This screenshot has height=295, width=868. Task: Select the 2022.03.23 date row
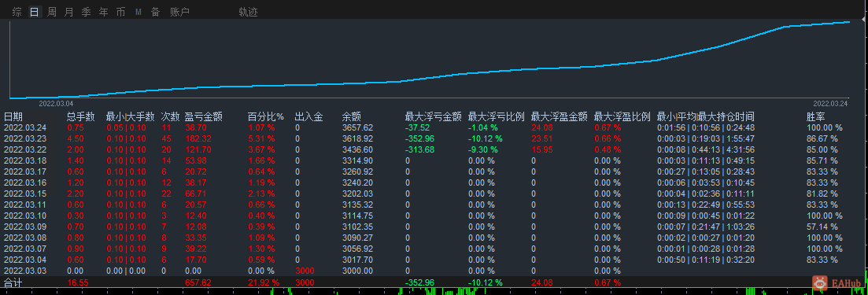pos(25,138)
